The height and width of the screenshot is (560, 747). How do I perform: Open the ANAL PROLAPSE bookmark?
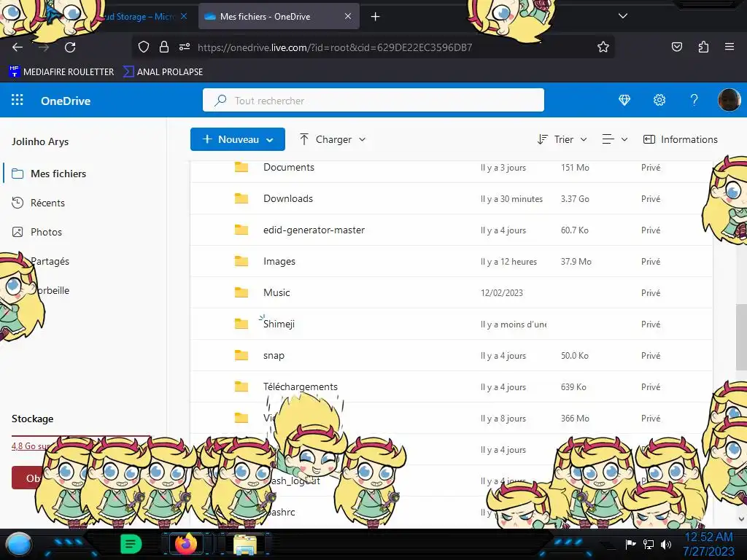163,72
